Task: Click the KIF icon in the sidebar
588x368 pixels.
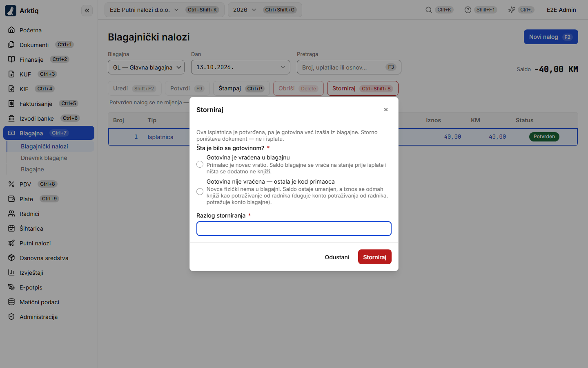Action: click(11, 89)
